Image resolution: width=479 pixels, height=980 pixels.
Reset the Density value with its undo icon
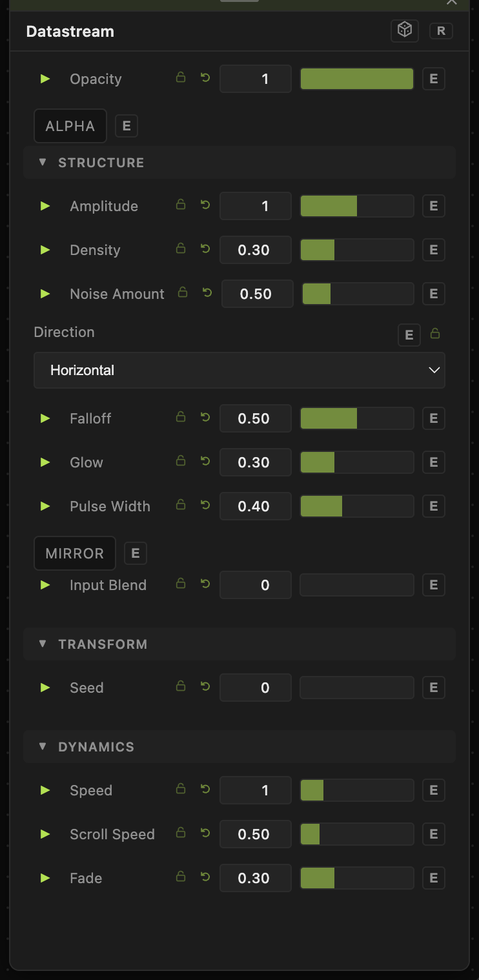point(205,249)
